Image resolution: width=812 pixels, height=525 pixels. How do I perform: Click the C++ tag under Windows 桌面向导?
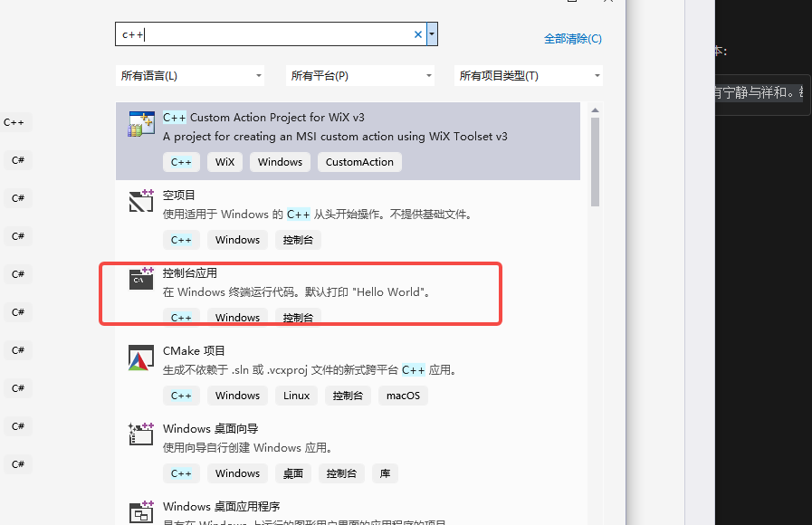click(181, 473)
